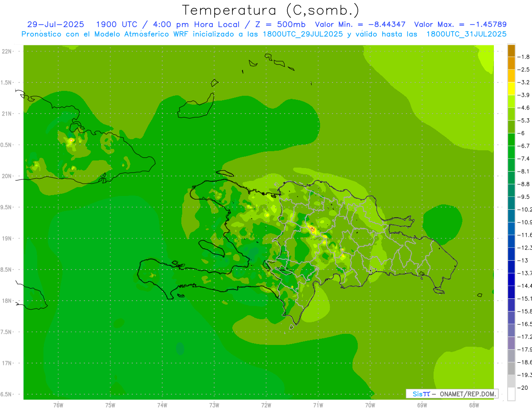The image size is (532, 411).
Task: Pick blue colorbar swatch between -13 and -13.7
Action: [511, 267]
